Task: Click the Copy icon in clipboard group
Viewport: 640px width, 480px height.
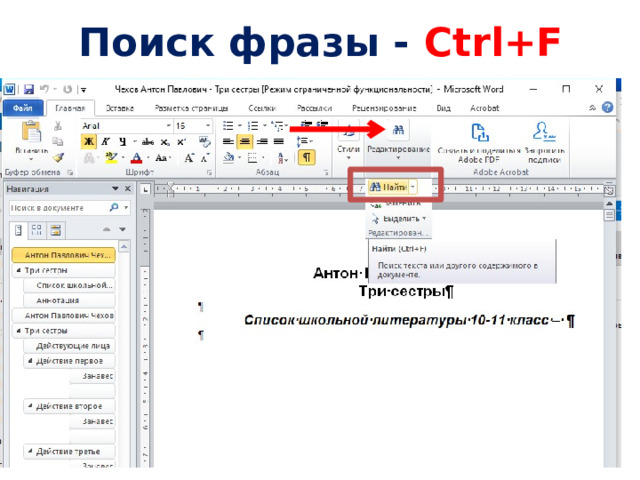Action: point(58,141)
